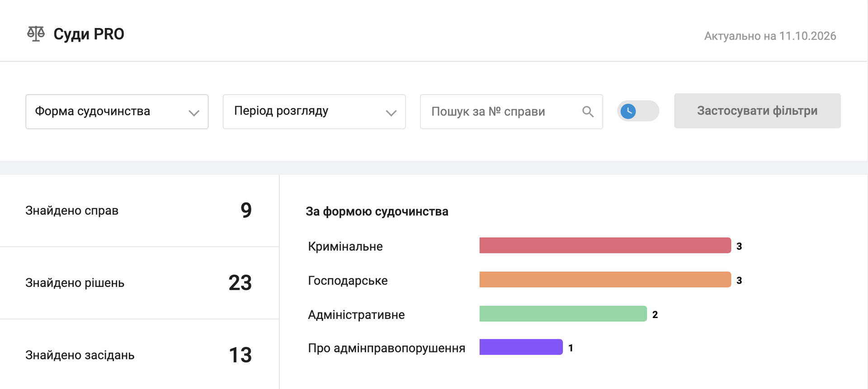Viewport: 868px width, 389px height.
Task: Select the red Кримінальне bar
Action: click(x=605, y=245)
